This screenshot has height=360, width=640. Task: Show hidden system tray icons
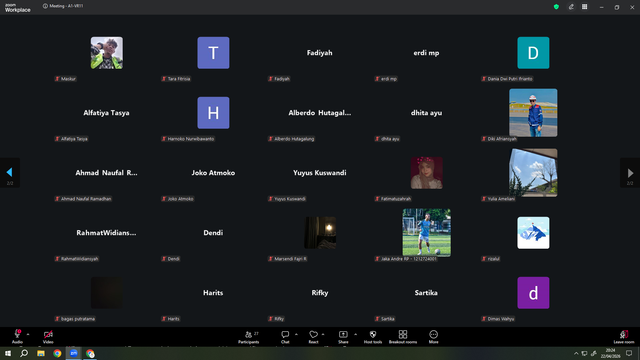click(576, 353)
